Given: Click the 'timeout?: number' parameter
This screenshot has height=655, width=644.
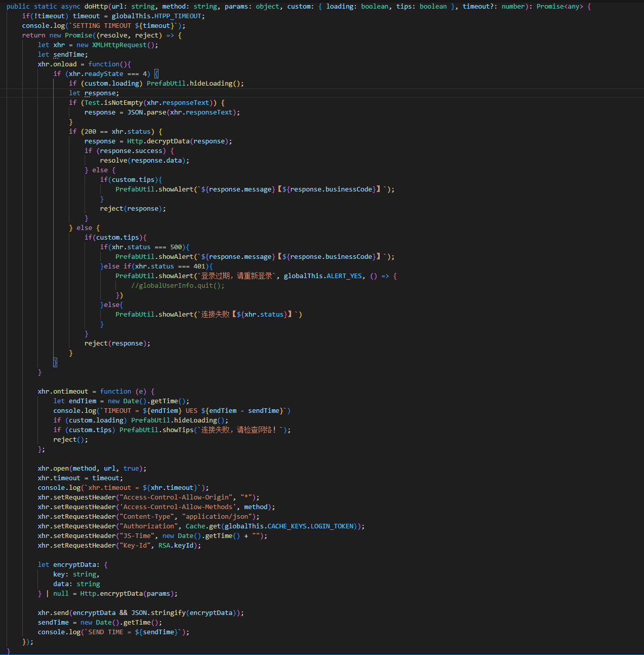Looking at the screenshot, I should [x=494, y=7].
